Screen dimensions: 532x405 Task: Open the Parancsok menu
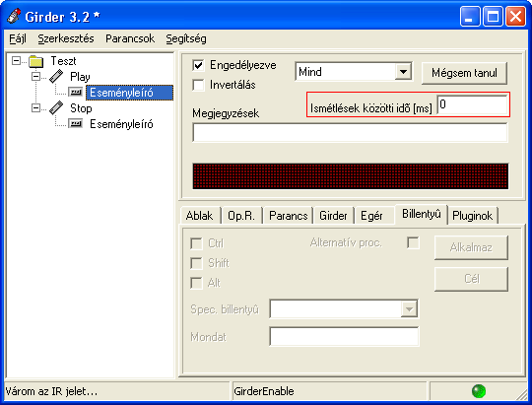(130, 38)
